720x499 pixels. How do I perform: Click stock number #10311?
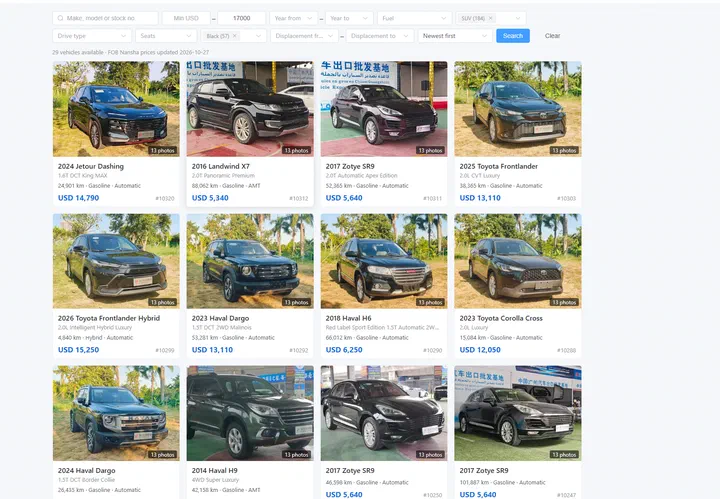(433, 199)
